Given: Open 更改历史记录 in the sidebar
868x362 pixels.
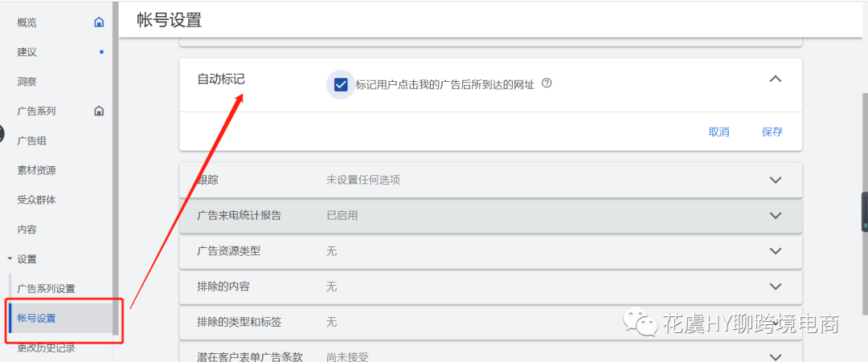Looking at the screenshot, I should point(47,348).
